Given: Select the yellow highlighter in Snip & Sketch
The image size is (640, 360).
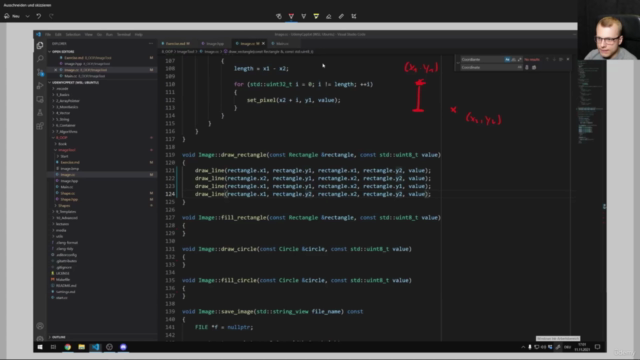Looking at the screenshot, I should [316, 16].
